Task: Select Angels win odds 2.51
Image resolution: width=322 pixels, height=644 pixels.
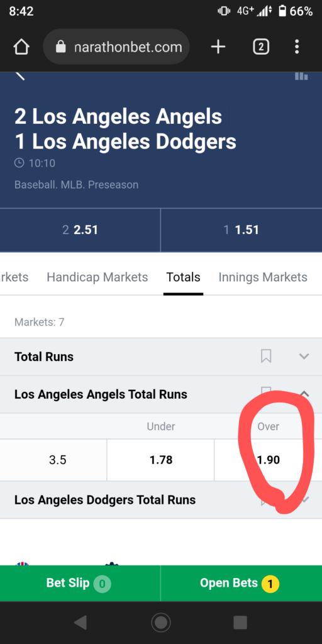Action: (80, 230)
